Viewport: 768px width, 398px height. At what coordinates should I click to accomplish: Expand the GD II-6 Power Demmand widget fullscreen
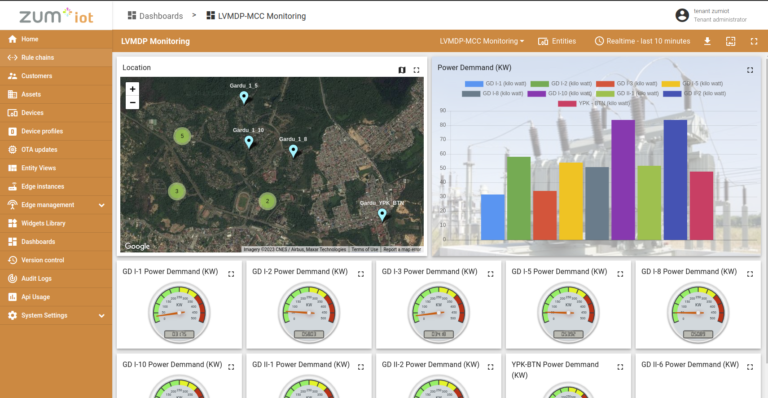coord(750,367)
